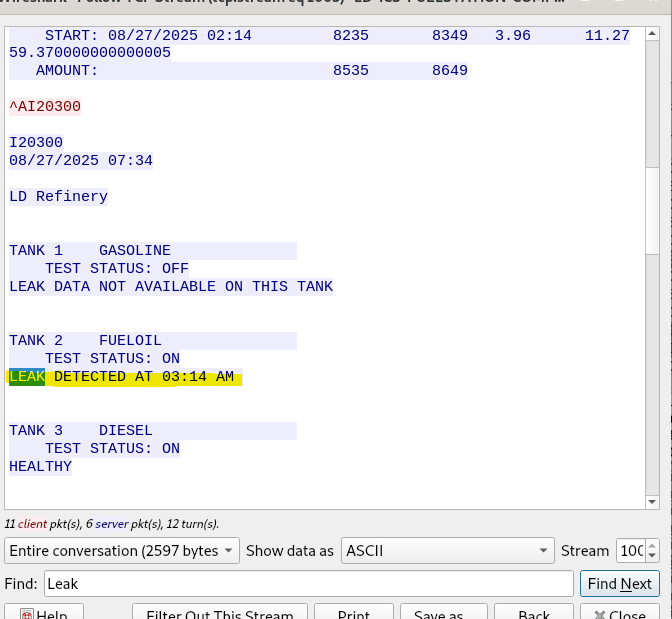Click the Find text field containing Leak

[307, 583]
